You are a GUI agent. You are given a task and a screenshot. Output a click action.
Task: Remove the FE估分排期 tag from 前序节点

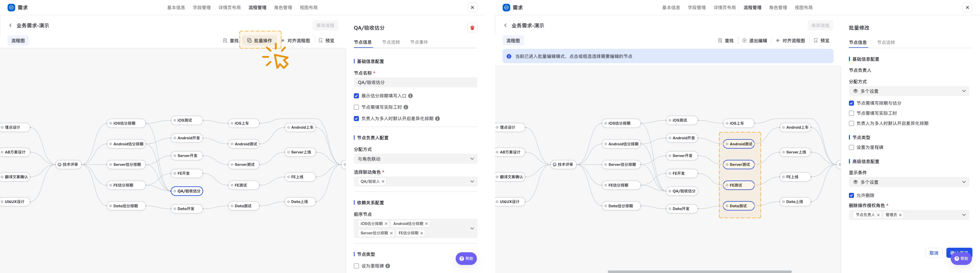coord(422,233)
